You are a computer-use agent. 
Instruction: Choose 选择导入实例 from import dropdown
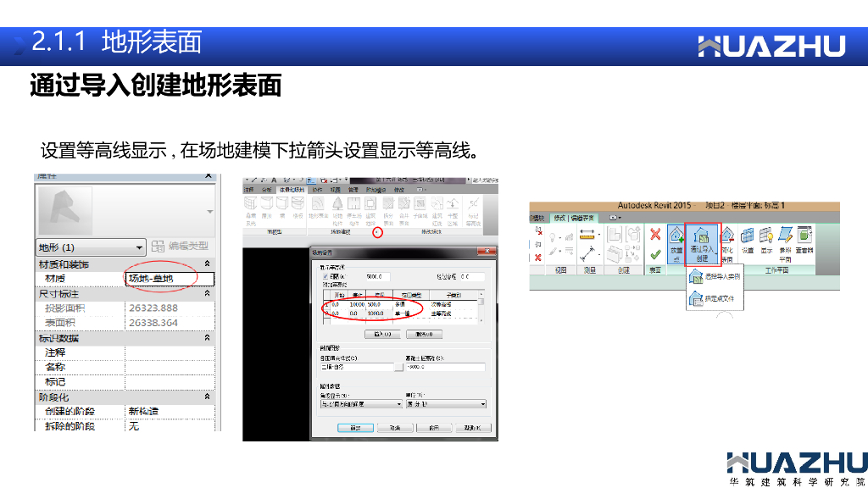714,276
